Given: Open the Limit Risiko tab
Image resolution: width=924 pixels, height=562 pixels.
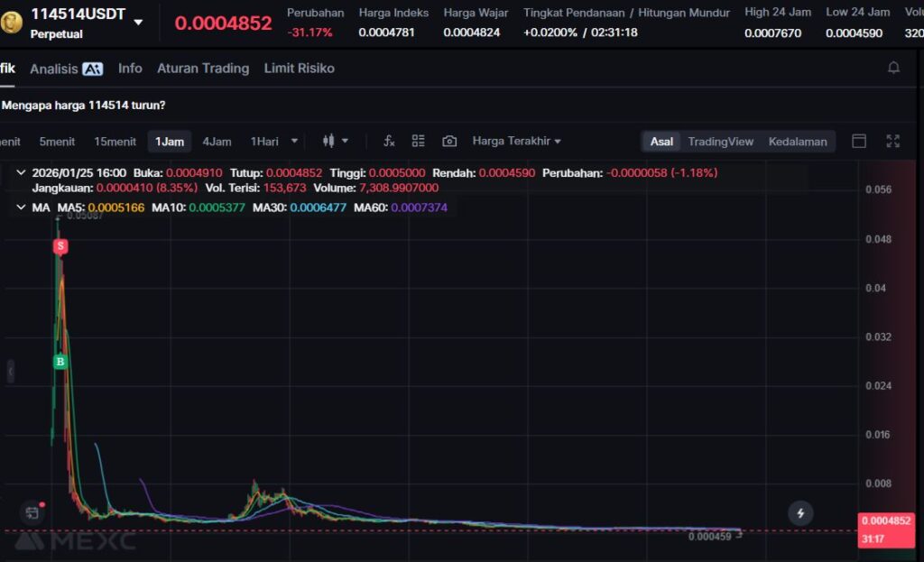Looking at the screenshot, I should click(x=299, y=69).
